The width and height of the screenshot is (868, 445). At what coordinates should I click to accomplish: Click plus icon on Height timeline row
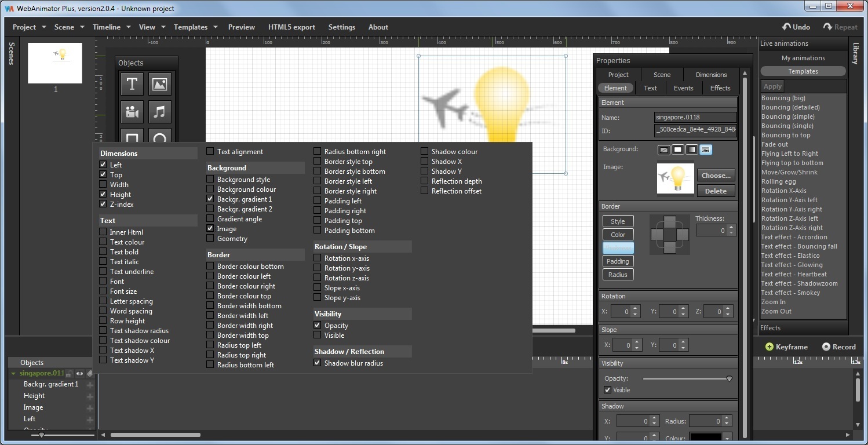pos(90,396)
